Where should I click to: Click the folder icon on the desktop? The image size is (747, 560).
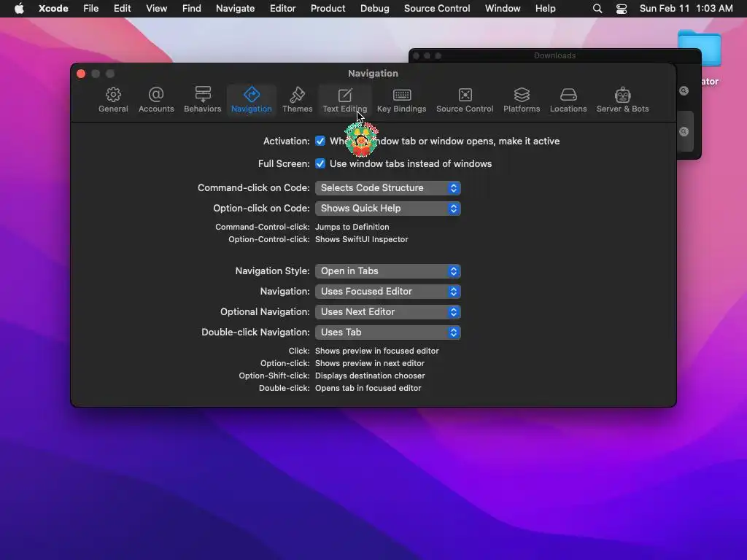click(x=700, y=47)
